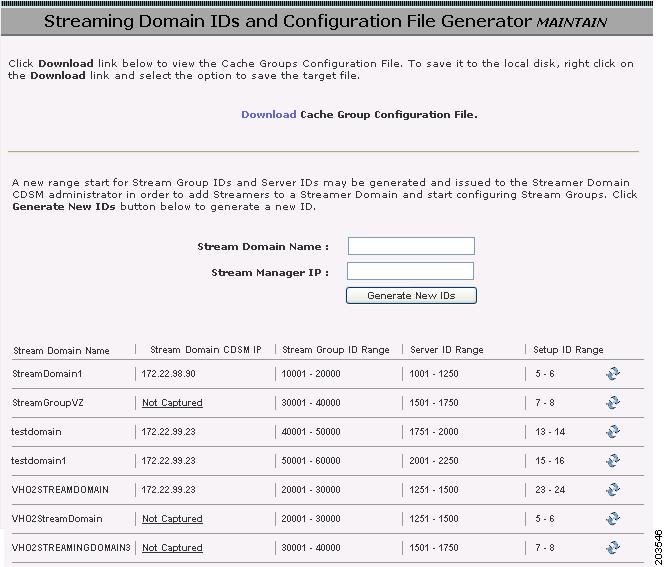The image size is (665, 567).
Task: Click the page title Streaming Domain IDs heading
Action: click(326, 21)
